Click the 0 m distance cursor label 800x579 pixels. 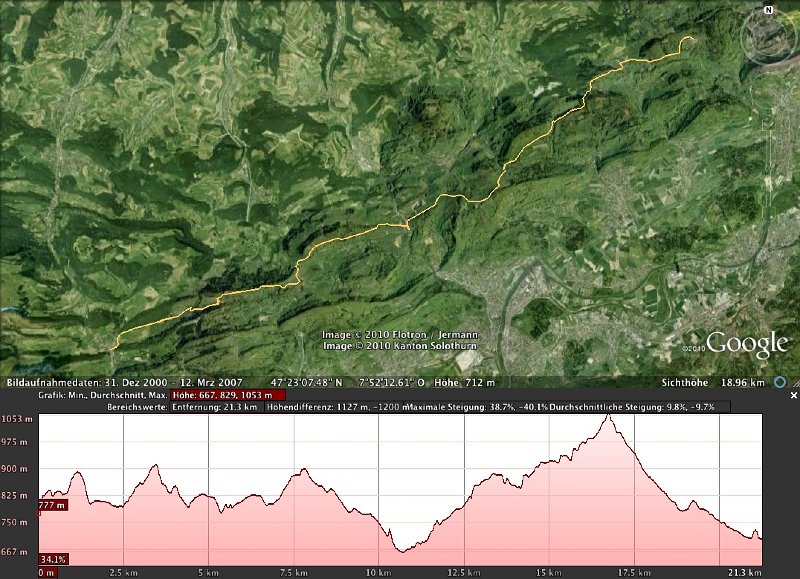tap(47, 573)
